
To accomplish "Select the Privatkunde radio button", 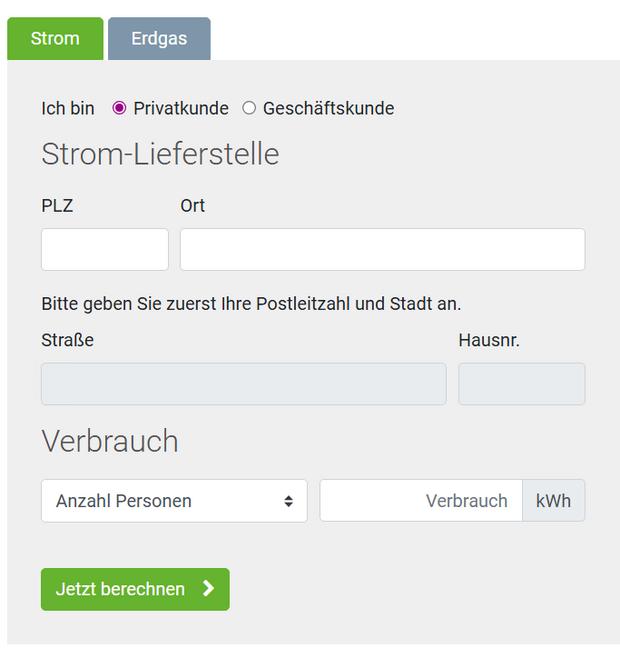I will coord(120,108).
